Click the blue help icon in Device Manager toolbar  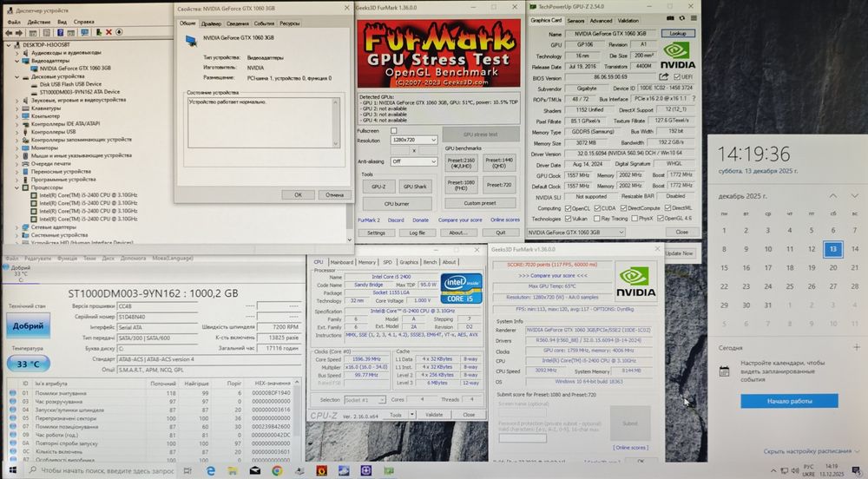(x=60, y=33)
